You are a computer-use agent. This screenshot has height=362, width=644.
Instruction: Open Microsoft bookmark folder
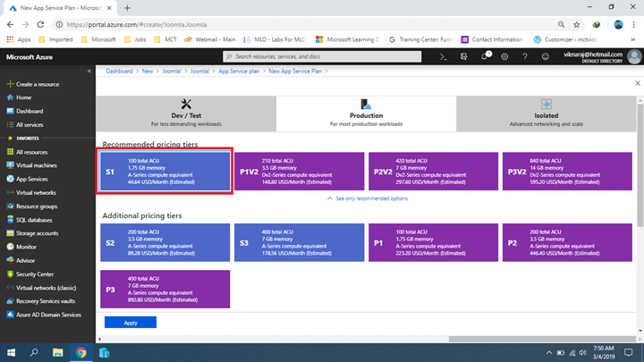tap(98, 39)
